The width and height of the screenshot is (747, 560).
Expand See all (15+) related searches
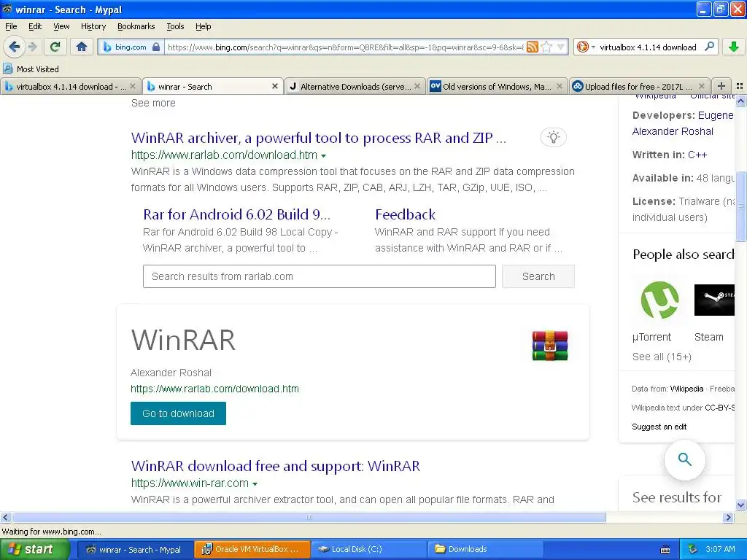tap(661, 357)
